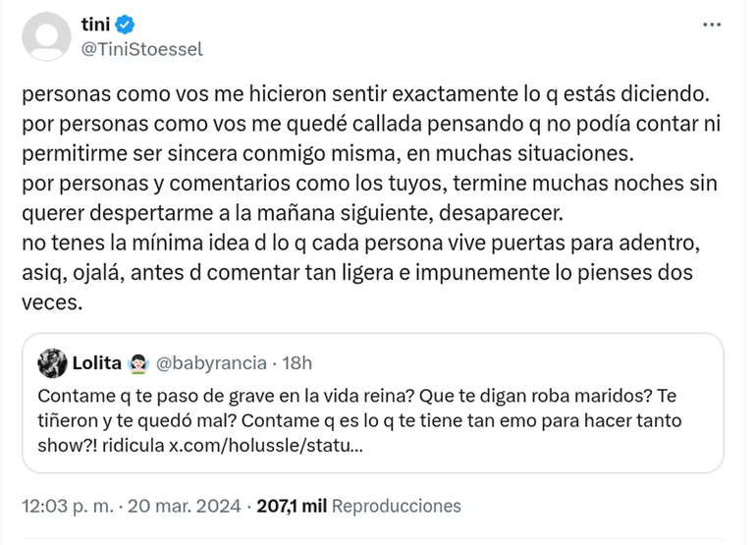Click Lolita's profile picture in quoted tweet
Image resolution: width=756 pixels, height=545 pixels.
point(52,363)
